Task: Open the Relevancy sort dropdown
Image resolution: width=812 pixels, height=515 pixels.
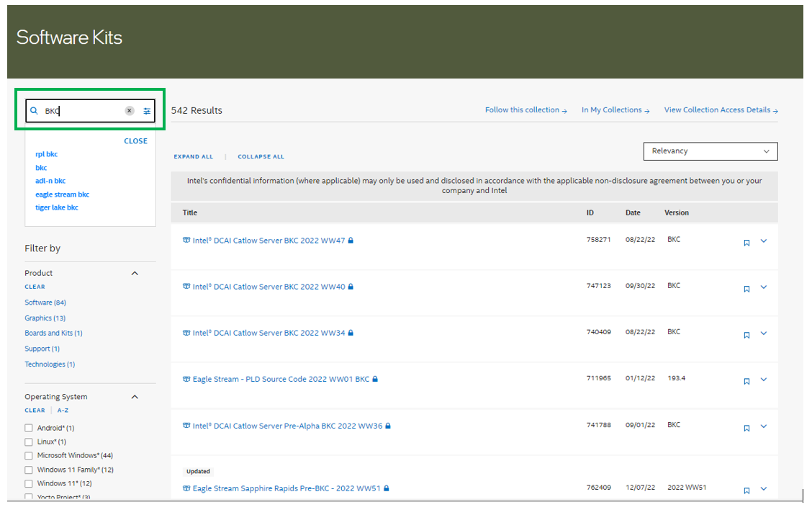Action: (x=710, y=151)
